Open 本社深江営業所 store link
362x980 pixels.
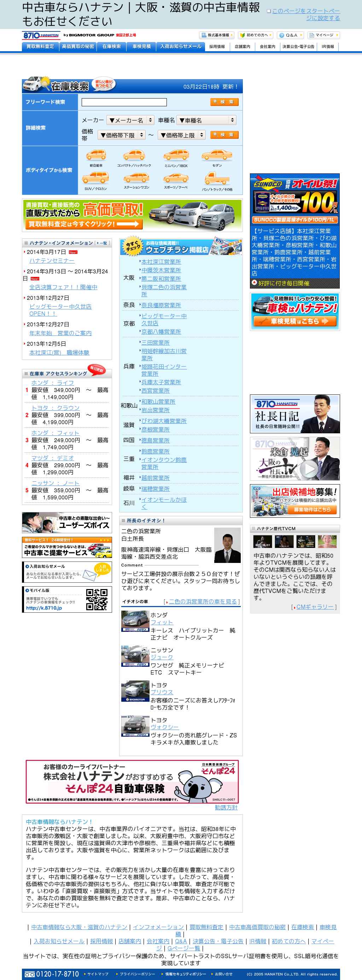(161, 262)
